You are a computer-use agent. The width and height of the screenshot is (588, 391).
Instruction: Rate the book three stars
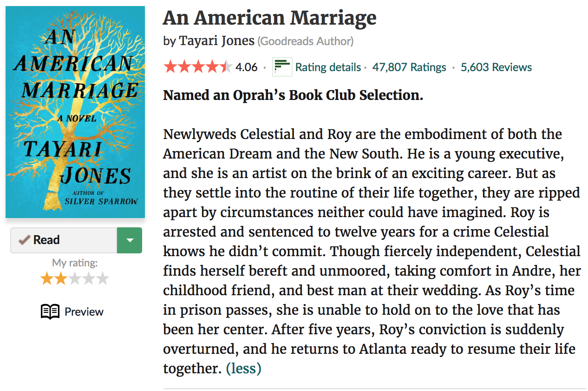click(x=74, y=278)
